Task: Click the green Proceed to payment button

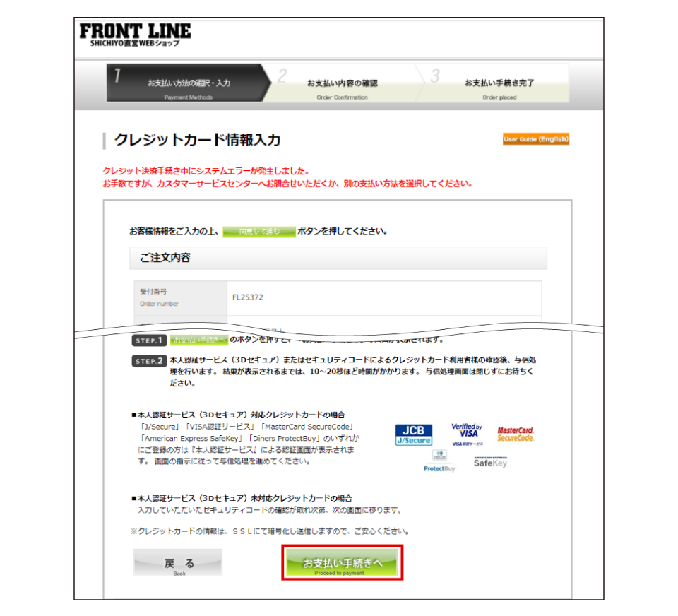Action: [343, 562]
